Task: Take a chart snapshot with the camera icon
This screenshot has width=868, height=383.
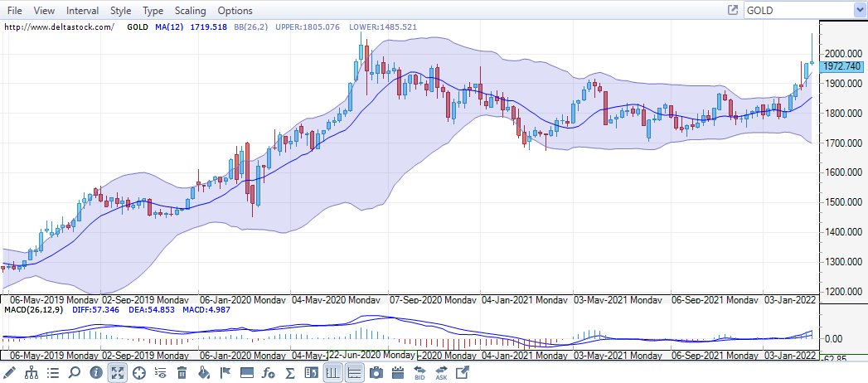Action: 376,372
